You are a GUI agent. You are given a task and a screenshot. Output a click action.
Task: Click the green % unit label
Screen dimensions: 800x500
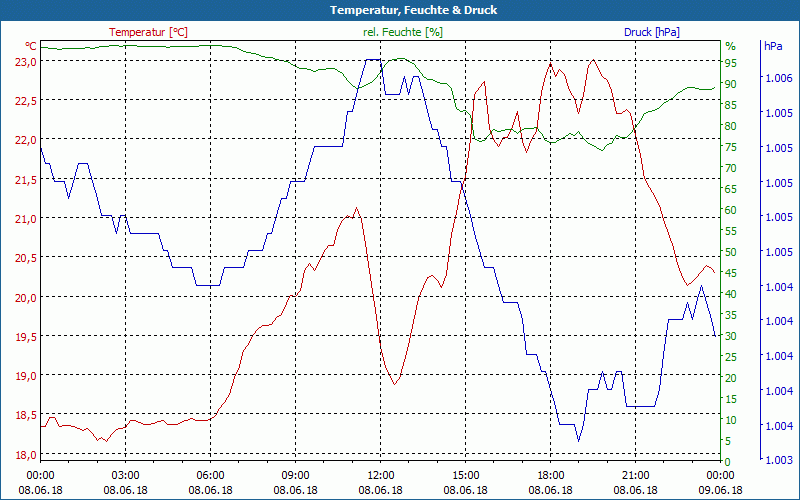point(730,46)
